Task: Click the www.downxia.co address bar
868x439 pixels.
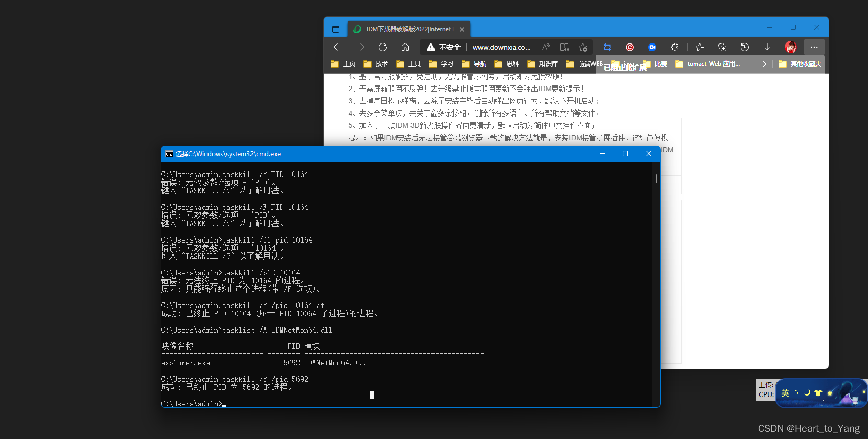Action: [501, 47]
